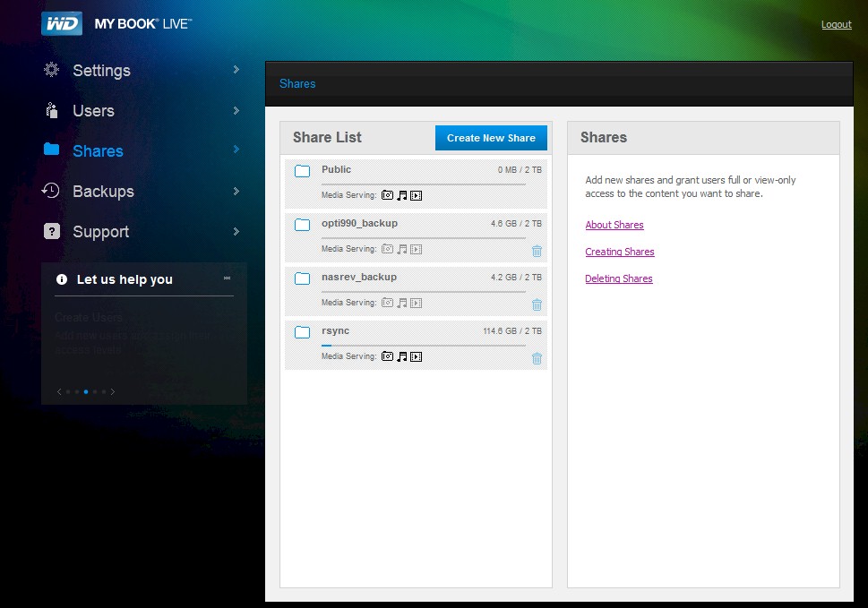This screenshot has height=608, width=868.
Task: Open the Shares menu item
Action: 98,151
